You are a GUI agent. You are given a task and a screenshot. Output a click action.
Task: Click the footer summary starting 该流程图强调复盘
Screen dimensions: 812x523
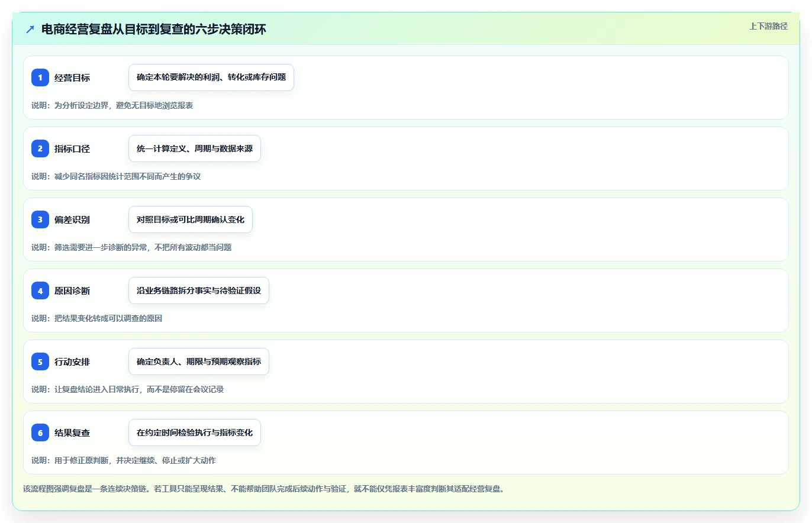[263, 489]
